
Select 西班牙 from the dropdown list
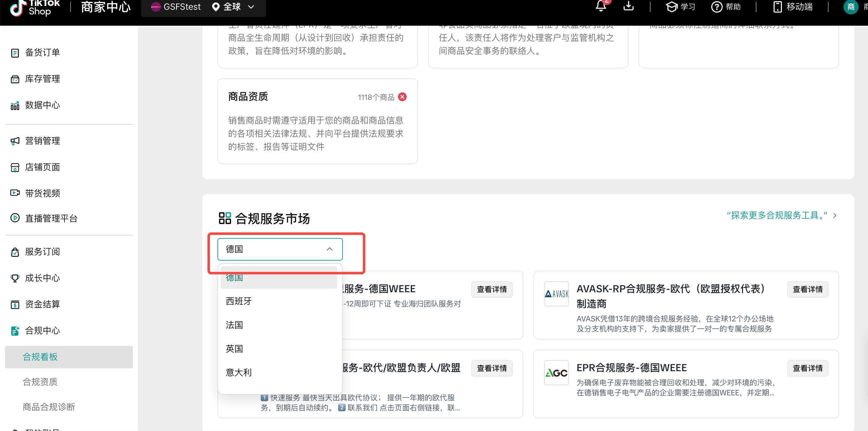click(x=238, y=301)
